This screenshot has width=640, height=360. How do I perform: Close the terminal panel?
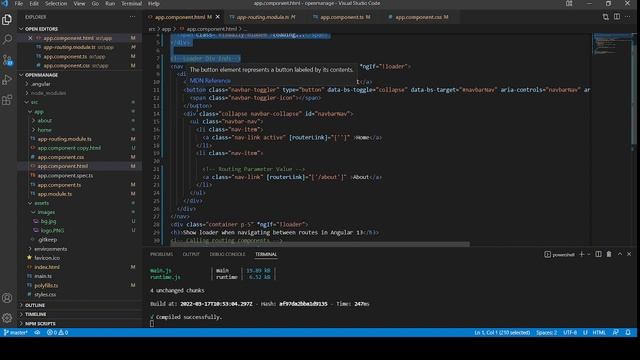point(629,254)
